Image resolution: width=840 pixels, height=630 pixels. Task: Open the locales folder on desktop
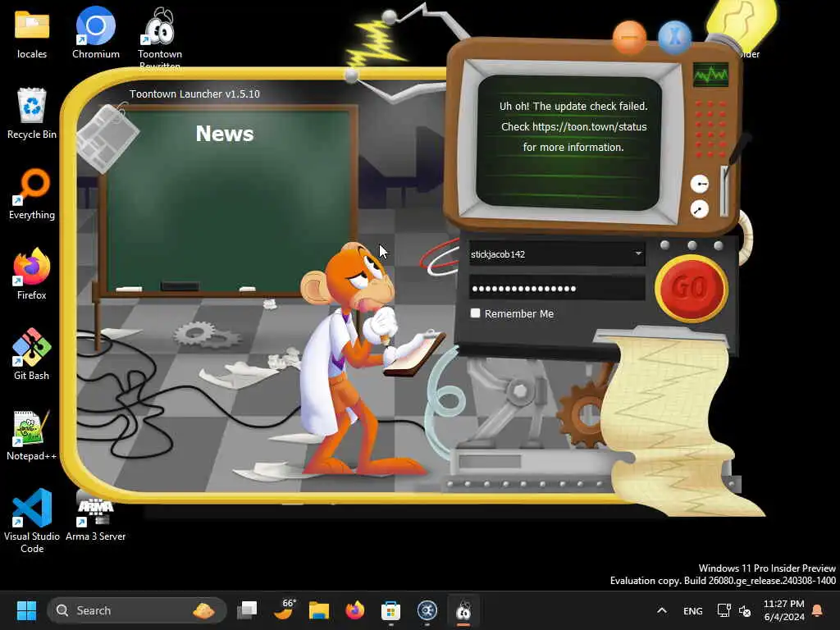click(32, 34)
